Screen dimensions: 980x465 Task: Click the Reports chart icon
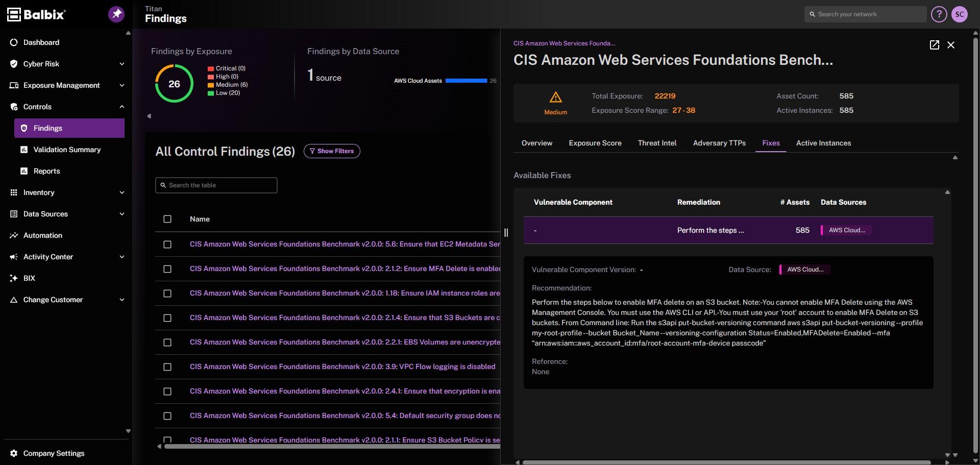coord(24,171)
